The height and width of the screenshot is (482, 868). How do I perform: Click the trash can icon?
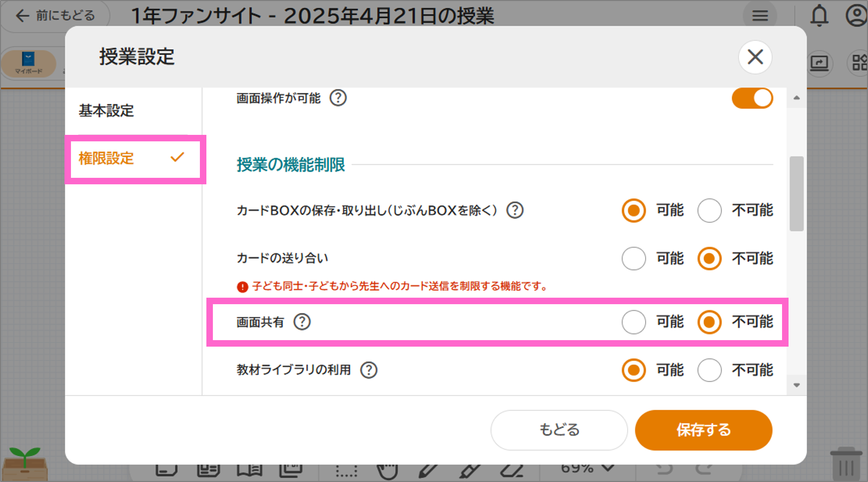click(x=846, y=464)
